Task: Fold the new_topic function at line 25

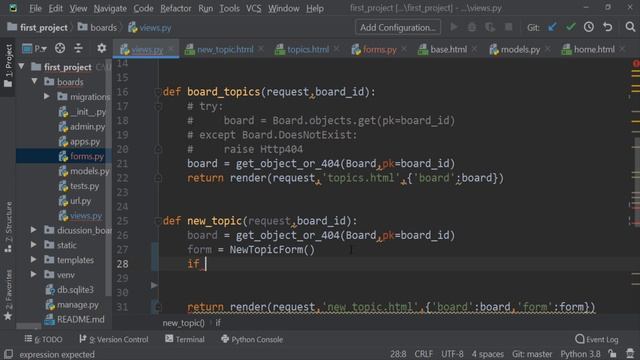Action: 158,221
